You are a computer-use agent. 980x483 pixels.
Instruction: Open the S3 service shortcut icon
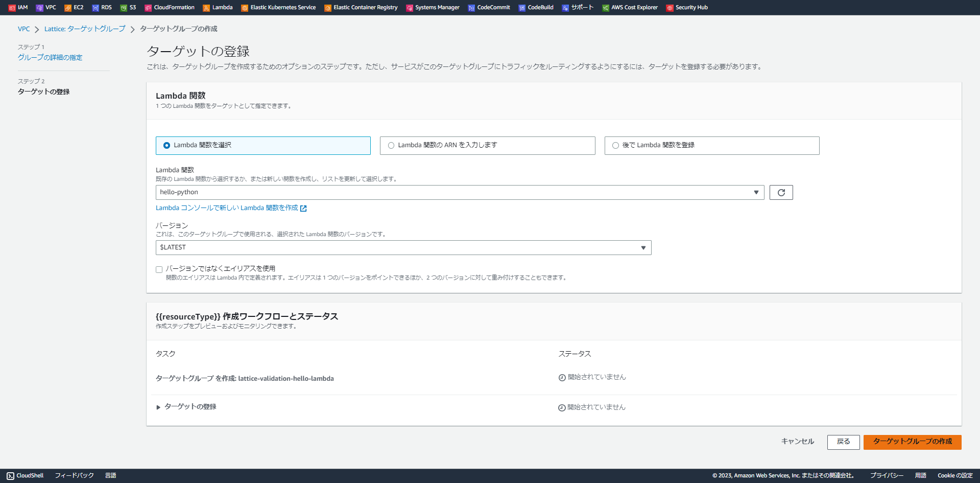tap(124, 8)
